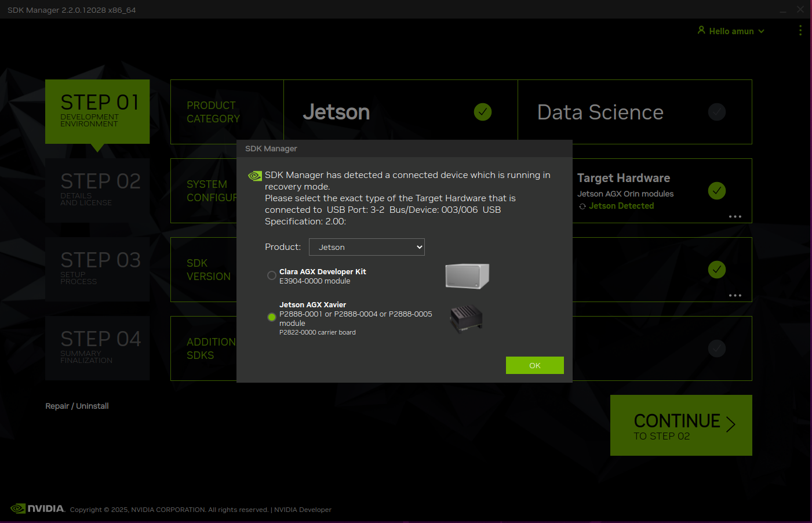Click the Jetson Detected status text
812x523 pixels.
pos(621,206)
